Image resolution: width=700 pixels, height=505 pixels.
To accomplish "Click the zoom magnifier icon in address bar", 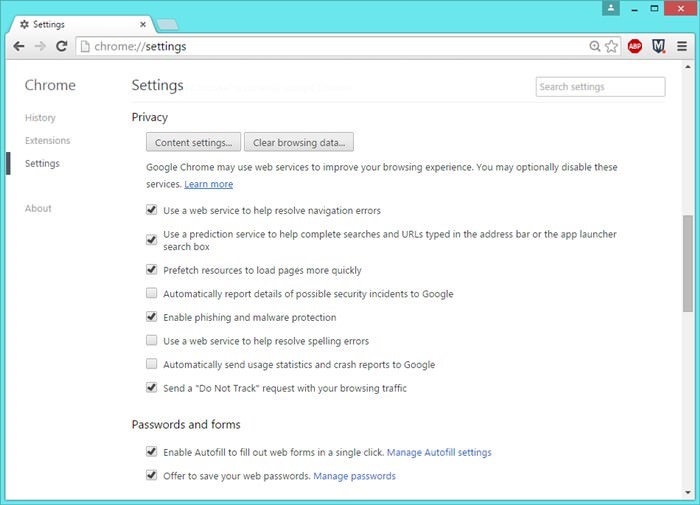I will click(x=595, y=46).
